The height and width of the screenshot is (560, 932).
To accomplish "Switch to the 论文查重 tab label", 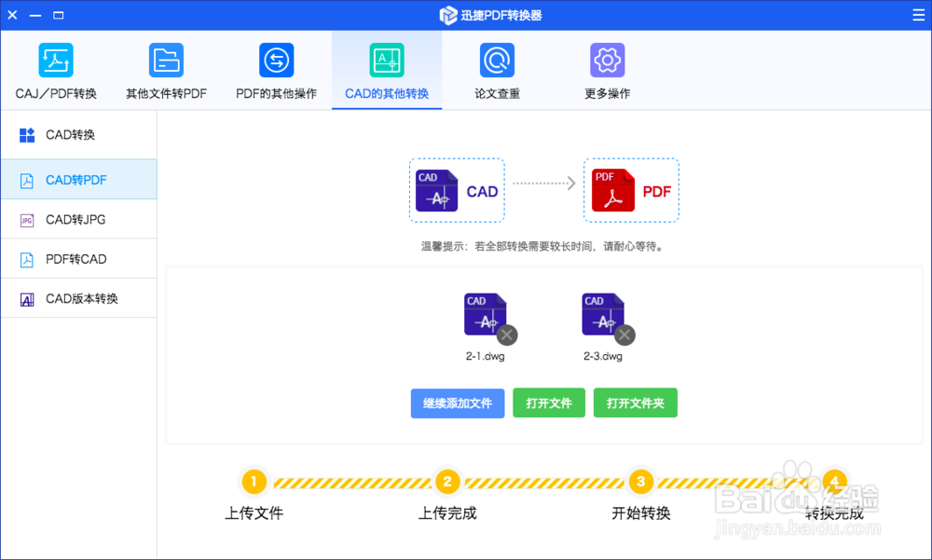I will tap(497, 93).
